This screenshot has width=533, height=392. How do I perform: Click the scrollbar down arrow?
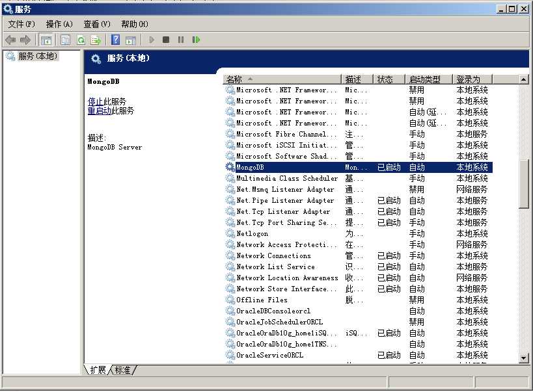523,358
